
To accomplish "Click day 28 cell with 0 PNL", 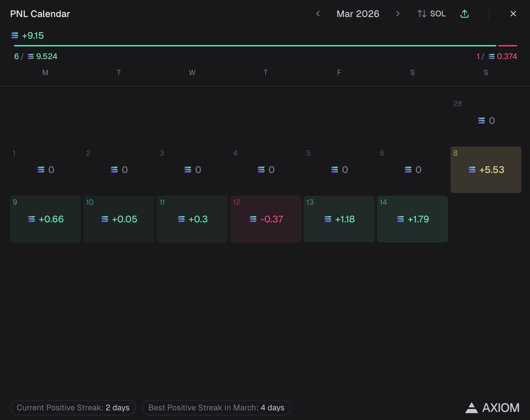I will click(x=486, y=120).
